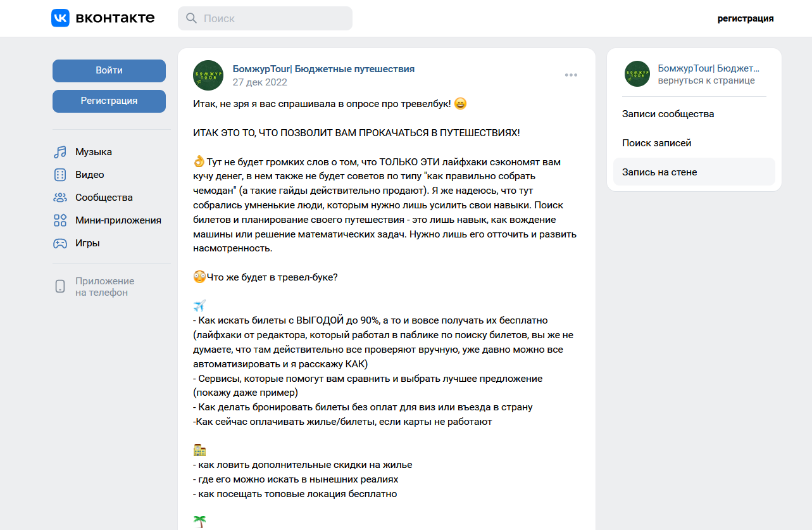Click the VK logo icon
This screenshot has height=530, width=812.
(x=60, y=18)
